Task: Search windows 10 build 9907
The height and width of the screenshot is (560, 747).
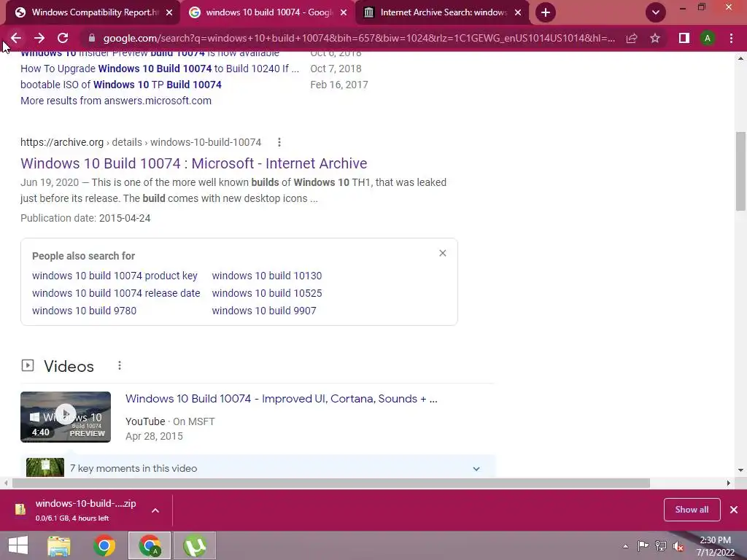Action: tap(264, 311)
